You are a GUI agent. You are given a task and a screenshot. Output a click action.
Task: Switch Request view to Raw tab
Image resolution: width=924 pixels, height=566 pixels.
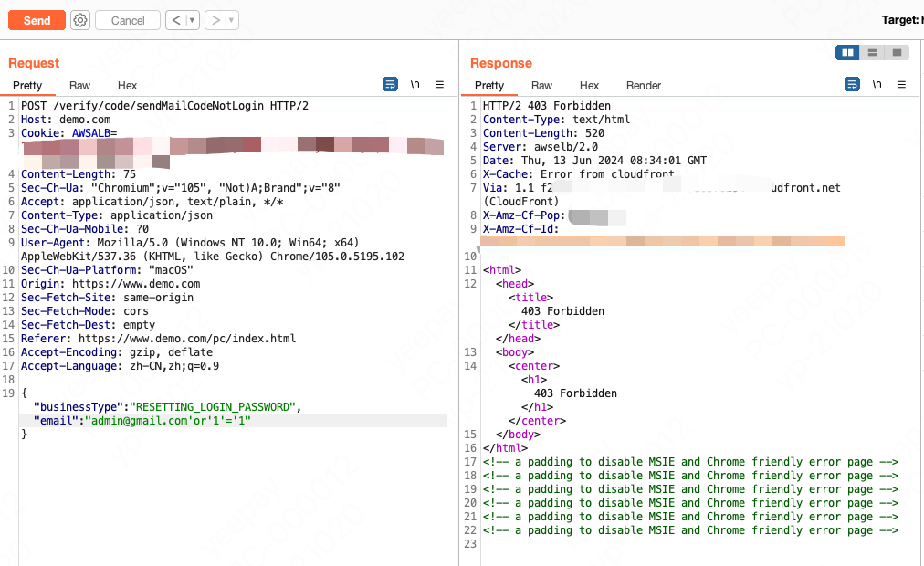click(x=79, y=86)
